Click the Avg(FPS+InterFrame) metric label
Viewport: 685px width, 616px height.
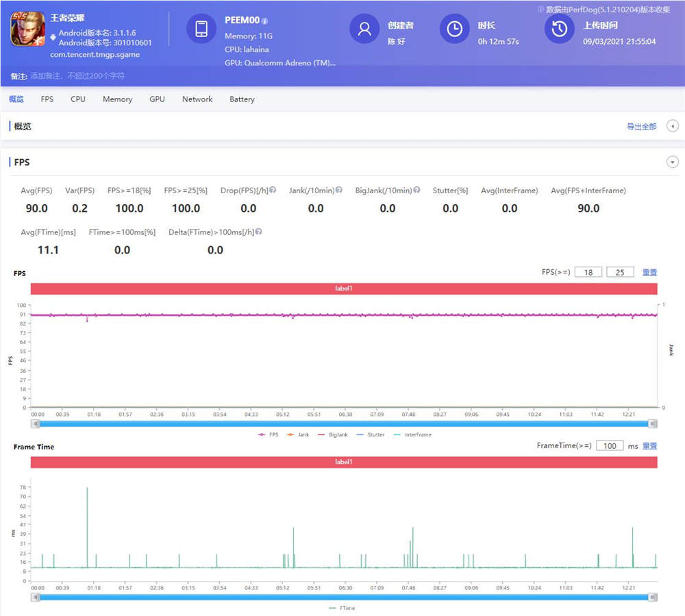(x=588, y=190)
